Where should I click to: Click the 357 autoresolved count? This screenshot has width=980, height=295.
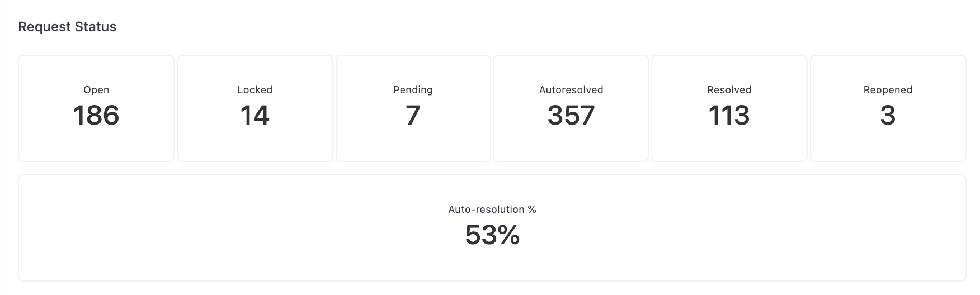pos(571,115)
